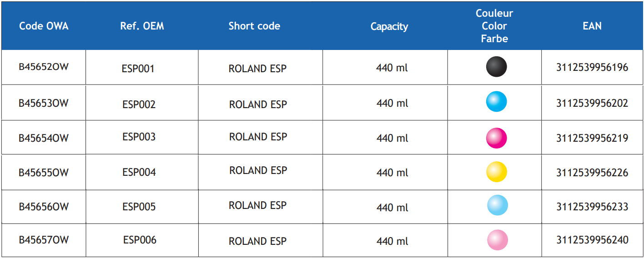Click the magenta color ball
Viewport: 644px width, 258px height.
496,138
